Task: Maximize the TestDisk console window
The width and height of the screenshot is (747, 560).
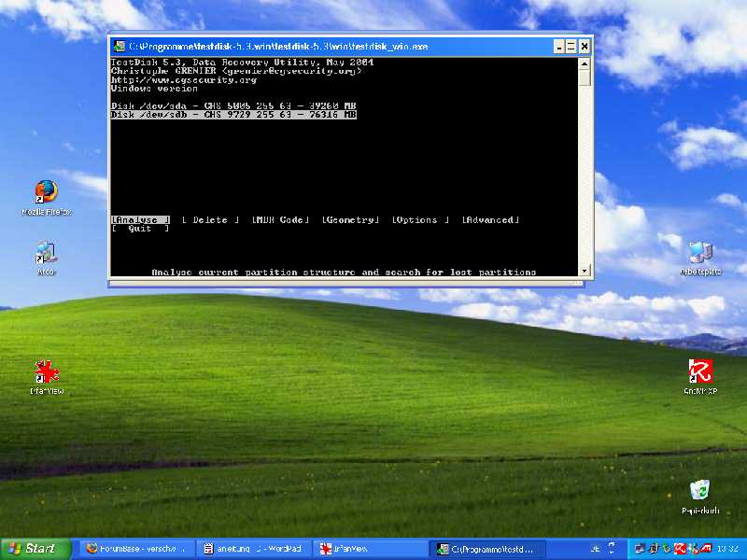Action: coord(571,47)
